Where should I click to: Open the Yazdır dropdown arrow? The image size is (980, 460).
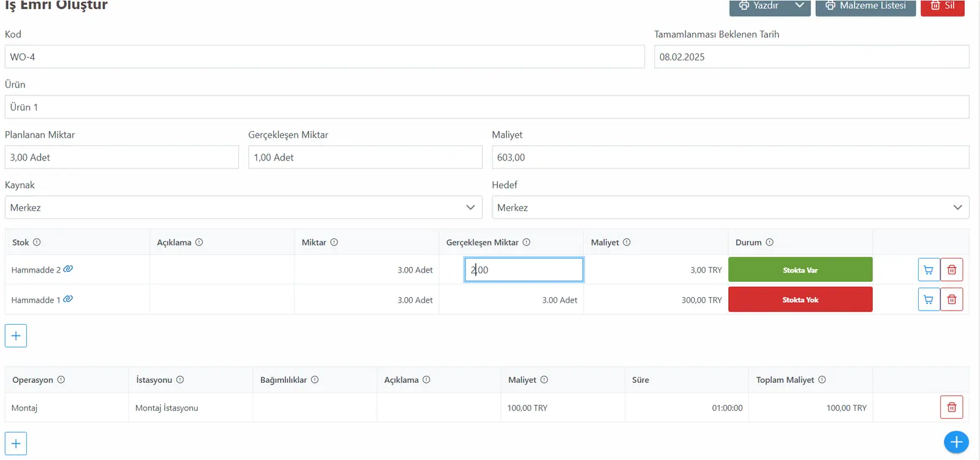coord(799,6)
